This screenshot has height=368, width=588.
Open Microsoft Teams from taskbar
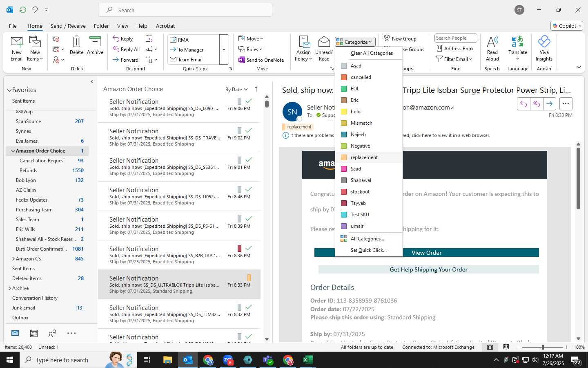(268, 360)
